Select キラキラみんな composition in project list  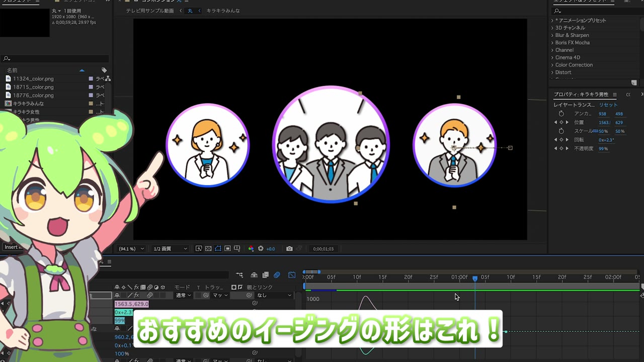28,104
